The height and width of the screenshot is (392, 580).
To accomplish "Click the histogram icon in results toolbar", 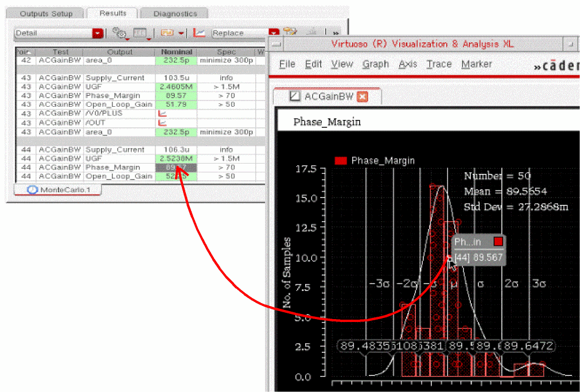I will click(x=313, y=33).
